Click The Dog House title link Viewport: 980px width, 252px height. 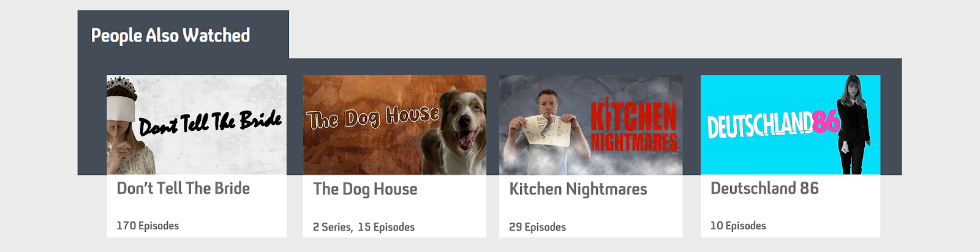(x=365, y=189)
